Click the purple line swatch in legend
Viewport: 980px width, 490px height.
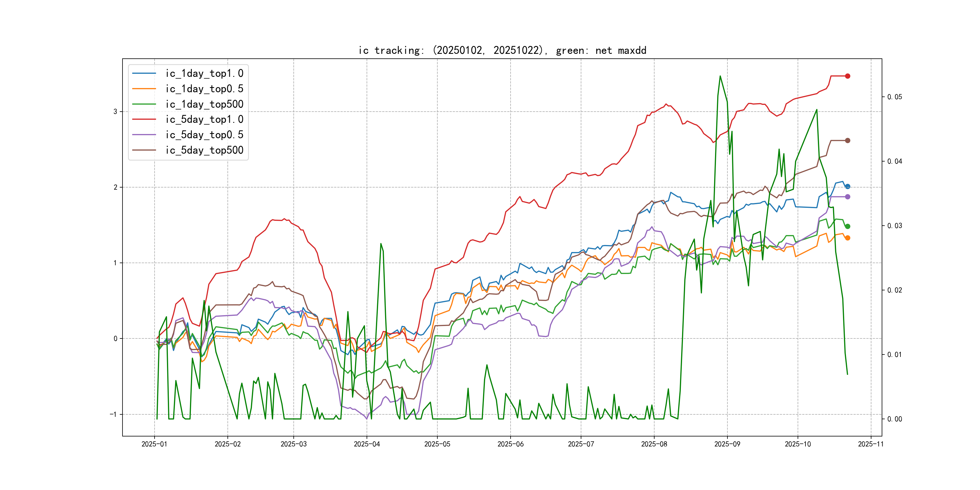point(144,135)
